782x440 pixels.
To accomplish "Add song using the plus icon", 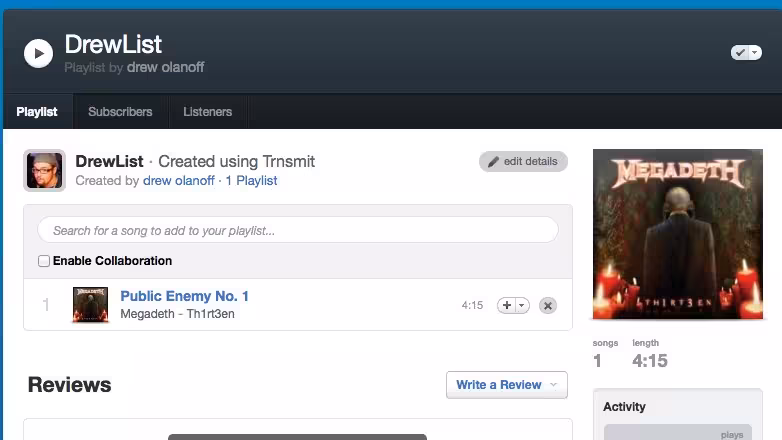I will tap(506, 305).
